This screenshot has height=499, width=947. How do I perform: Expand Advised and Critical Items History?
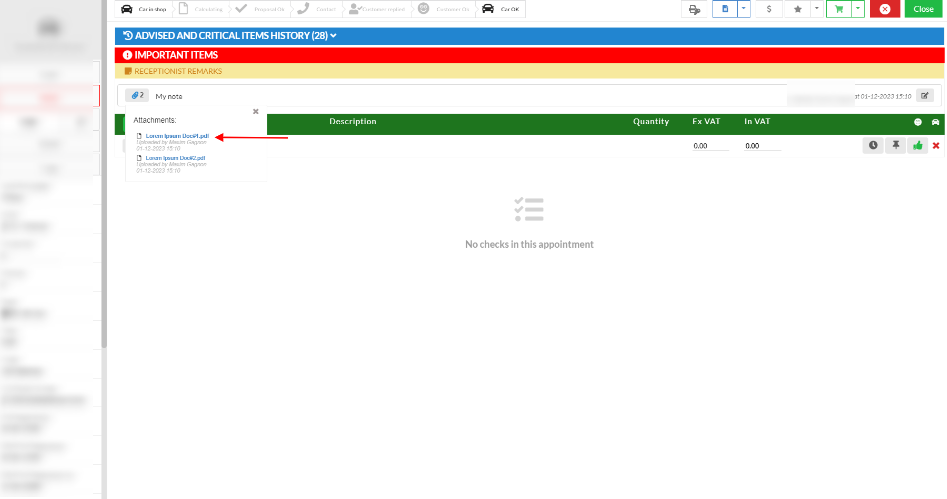pyautogui.click(x=229, y=36)
